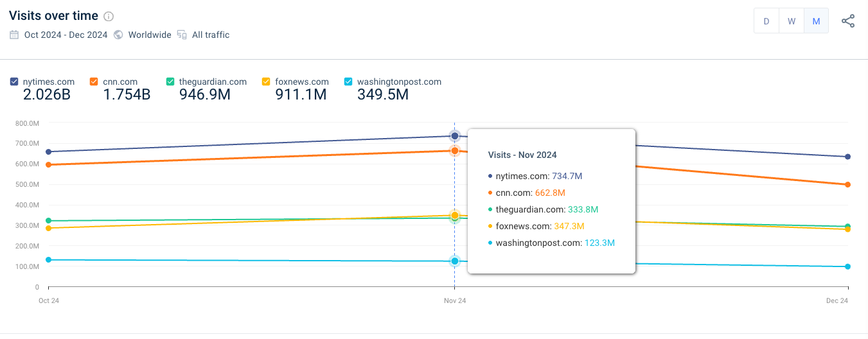Screen dimensions: 868x339
Task: Select the All traffic devices icon
Action: (182, 35)
